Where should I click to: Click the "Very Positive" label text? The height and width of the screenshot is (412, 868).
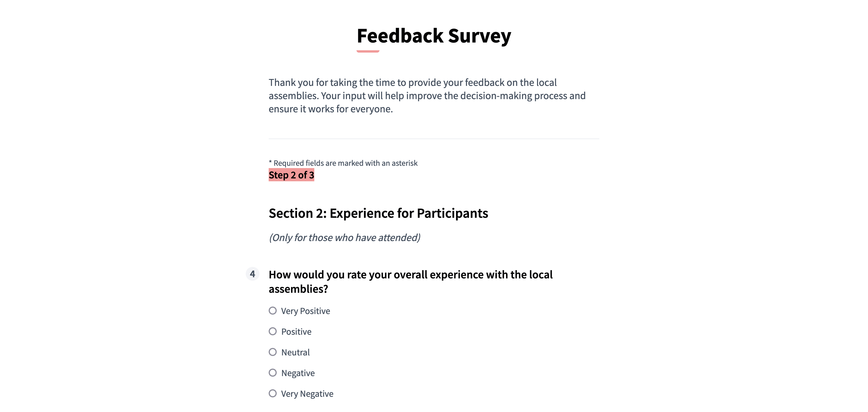pos(305,311)
